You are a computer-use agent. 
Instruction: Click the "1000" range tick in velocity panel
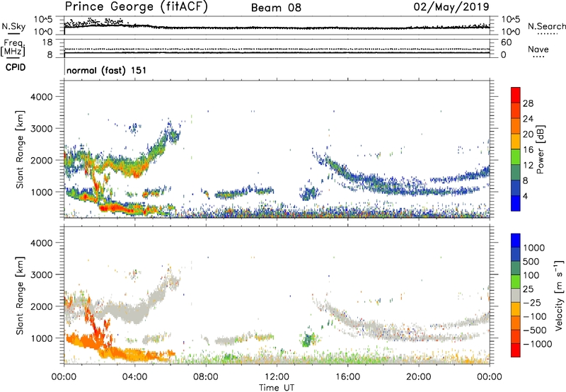point(42,338)
